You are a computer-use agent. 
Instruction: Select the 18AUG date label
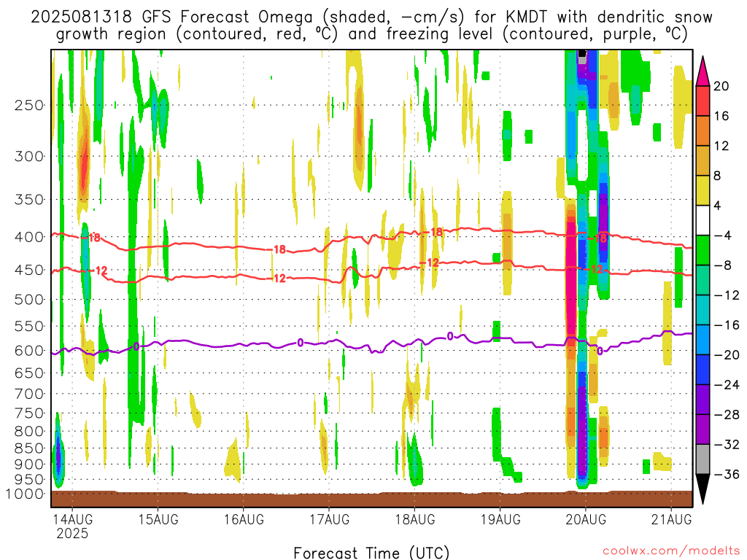[415, 519]
